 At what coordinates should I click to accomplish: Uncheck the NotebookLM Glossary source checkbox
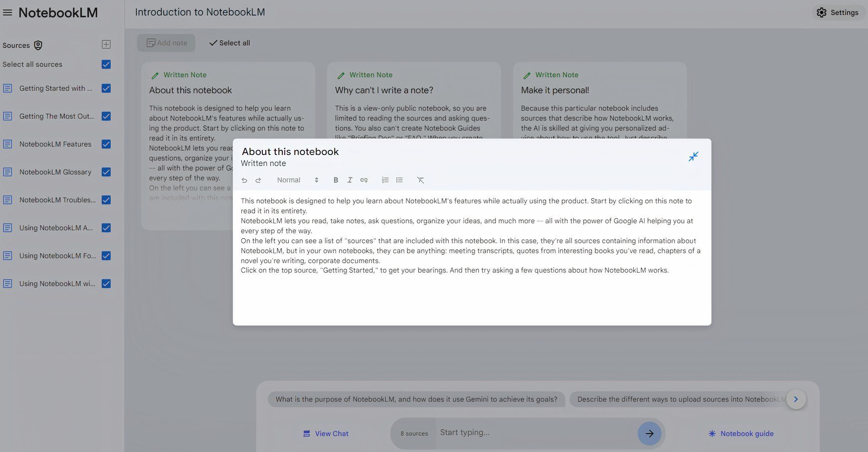[106, 172]
